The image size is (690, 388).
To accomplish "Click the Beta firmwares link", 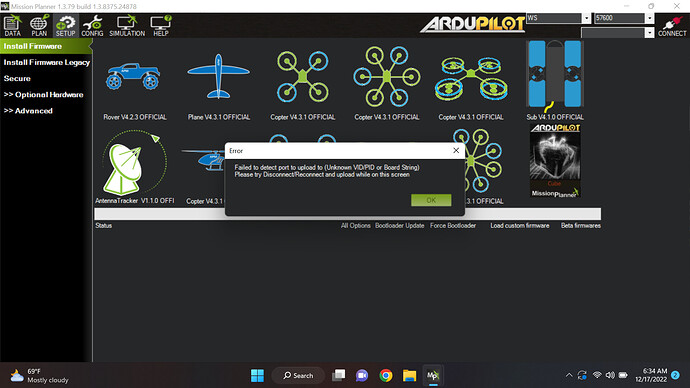I will (x=580, y=226).
